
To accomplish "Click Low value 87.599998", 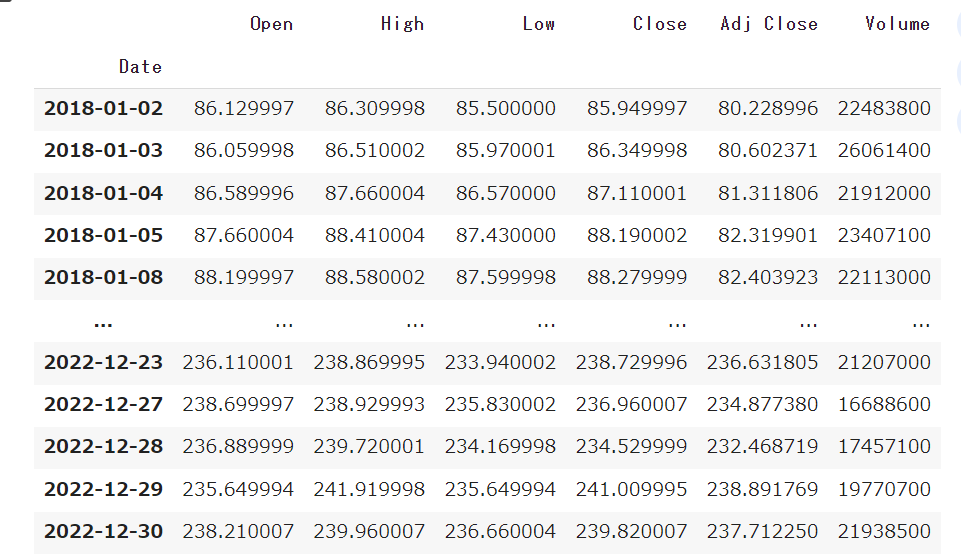I will point(506,278).
